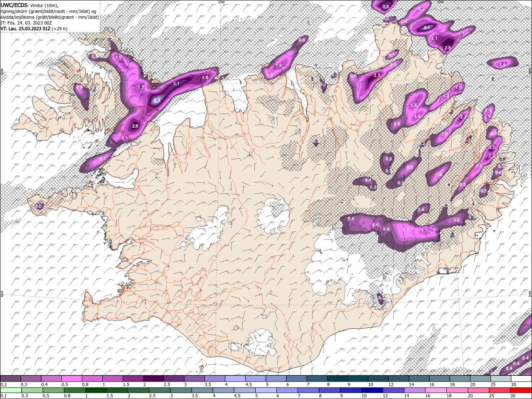The height and width of the screenshot is (399, 532).
Task: Select the light gray 25 swatch in the upper legend row
Action: (501, 379)
